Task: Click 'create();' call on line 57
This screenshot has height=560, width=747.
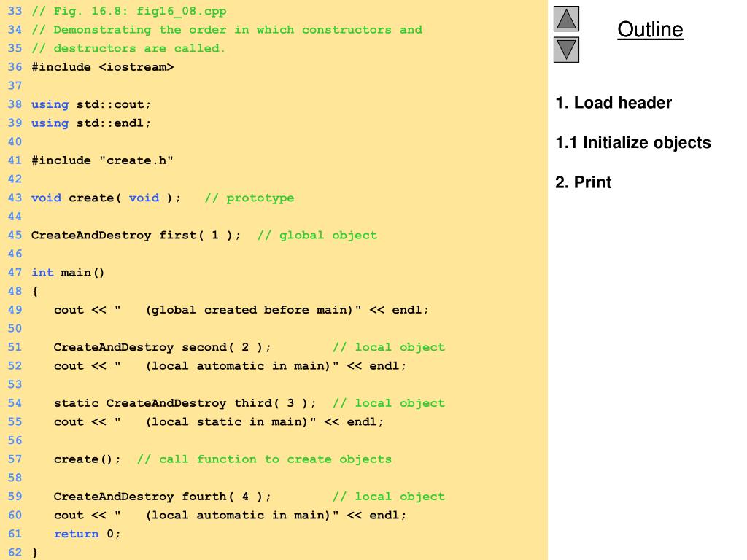Action: click(88, 459)
